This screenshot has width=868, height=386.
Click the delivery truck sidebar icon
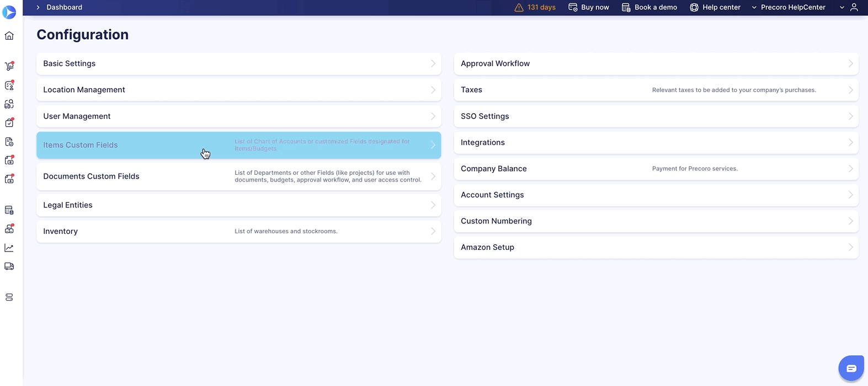(x=9, y=266)
